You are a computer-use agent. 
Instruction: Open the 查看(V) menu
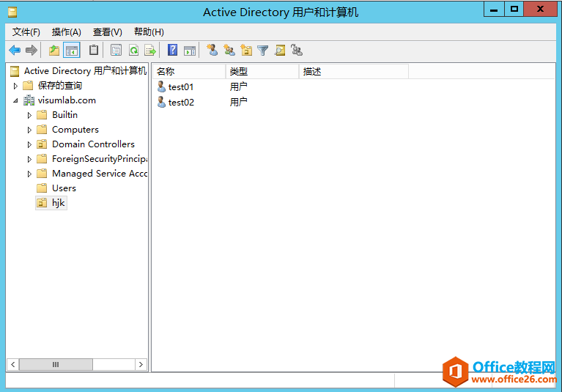[x=108, y=32]
